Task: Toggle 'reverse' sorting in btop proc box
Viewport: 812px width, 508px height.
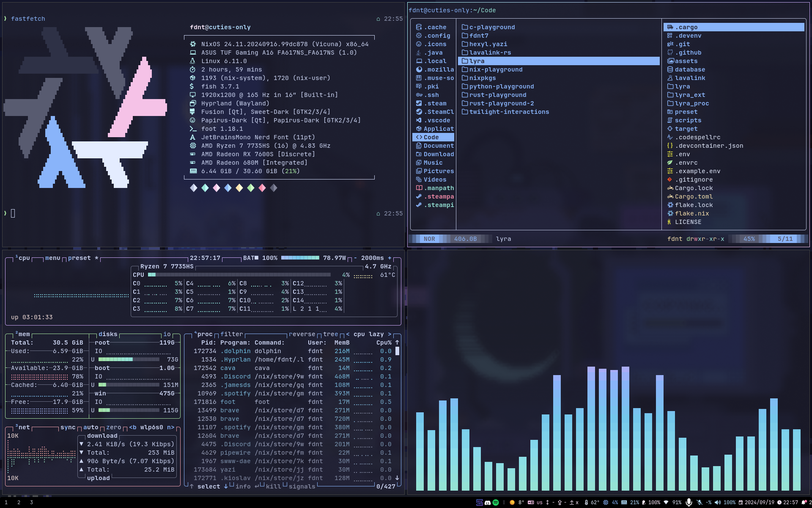Action: [302, 334]
